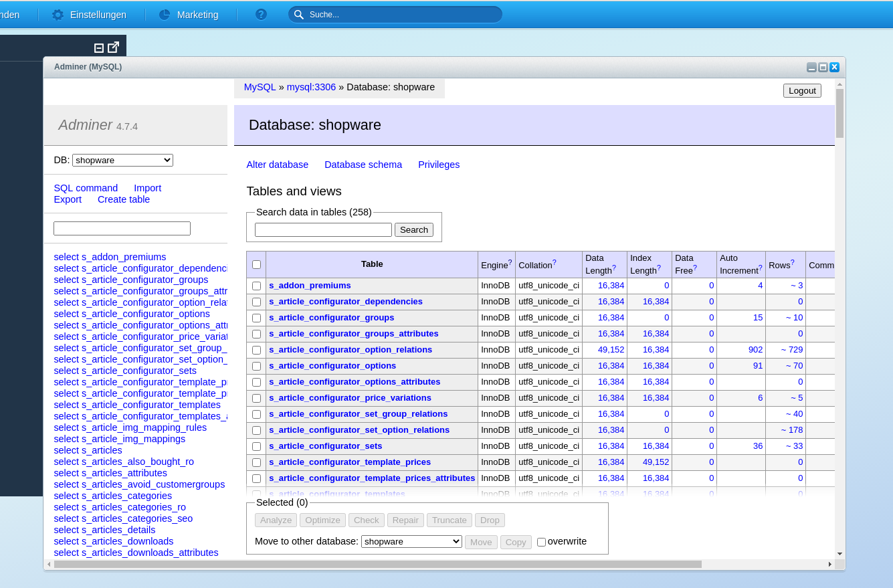Click the Drop button

tap(490, 520)
